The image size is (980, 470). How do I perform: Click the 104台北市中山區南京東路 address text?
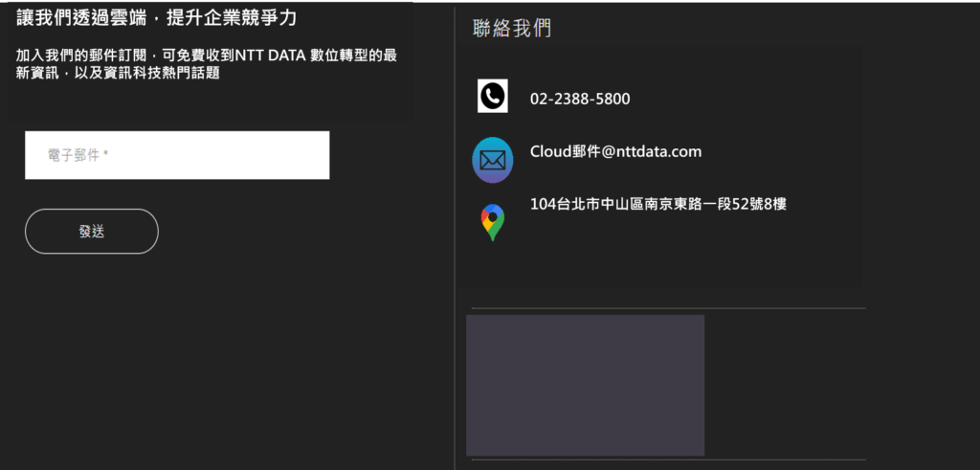click(657, 204)
